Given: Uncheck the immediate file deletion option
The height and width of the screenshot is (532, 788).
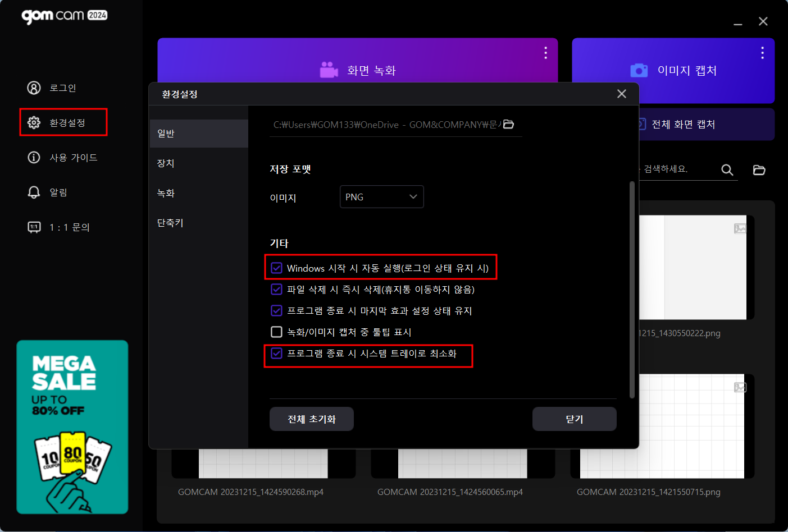Looking at the screenshot, I should 276,290.
